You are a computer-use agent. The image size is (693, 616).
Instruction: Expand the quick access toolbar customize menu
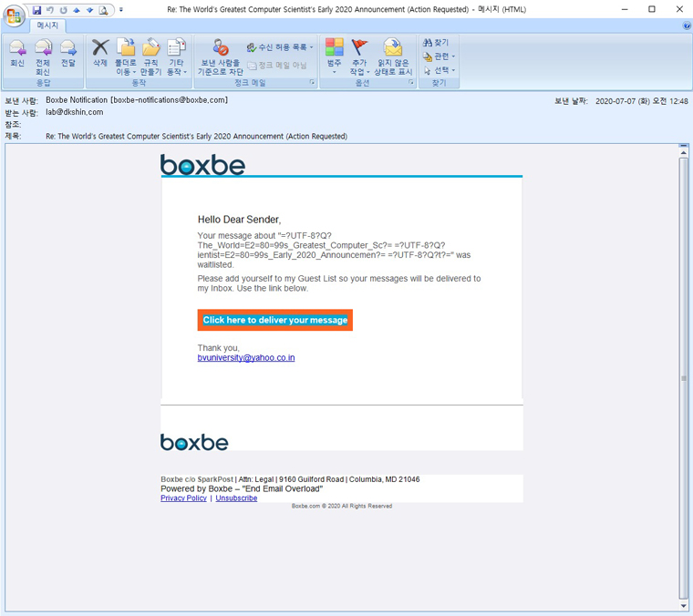(121, 10)
